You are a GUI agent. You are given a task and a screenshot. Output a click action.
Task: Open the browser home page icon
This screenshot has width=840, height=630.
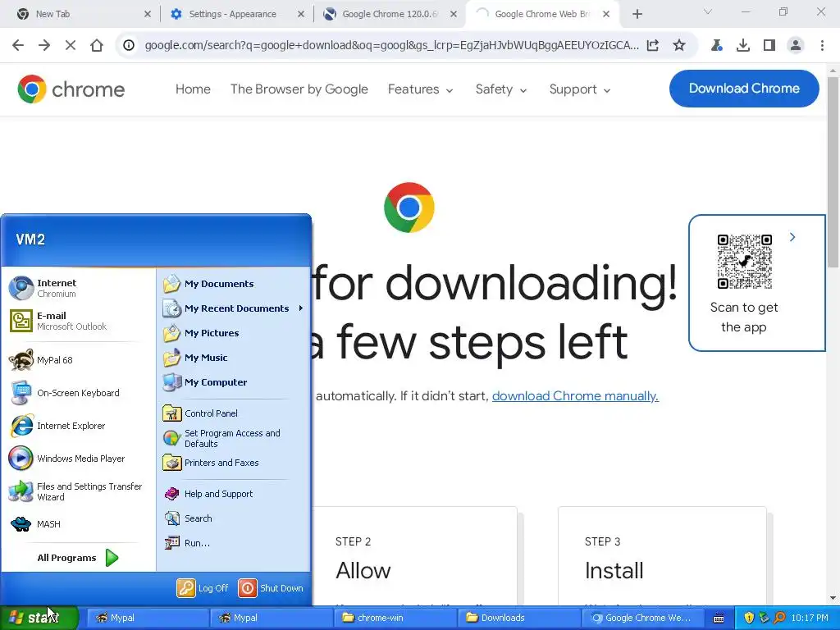pos(97,46)
